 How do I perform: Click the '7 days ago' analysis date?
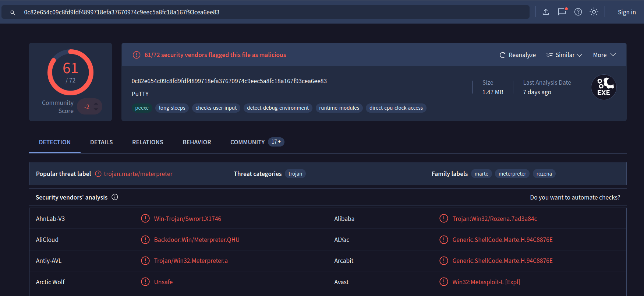[537, 92]
